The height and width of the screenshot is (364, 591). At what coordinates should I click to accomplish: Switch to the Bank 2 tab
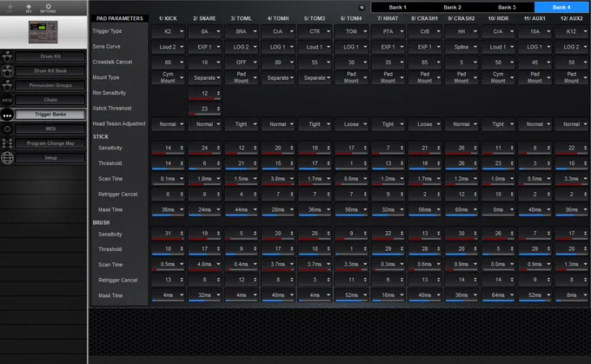pyautogui.click(x=452, y=7)
